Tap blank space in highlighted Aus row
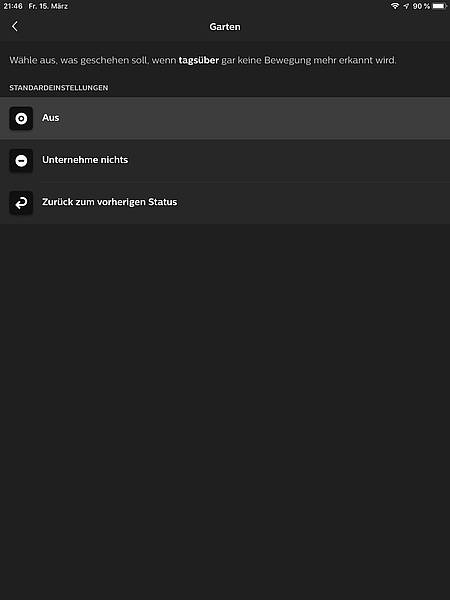Image resolution: width=450 pixels, height=600 pixels. pyautogui.click(x=268, y=118)
